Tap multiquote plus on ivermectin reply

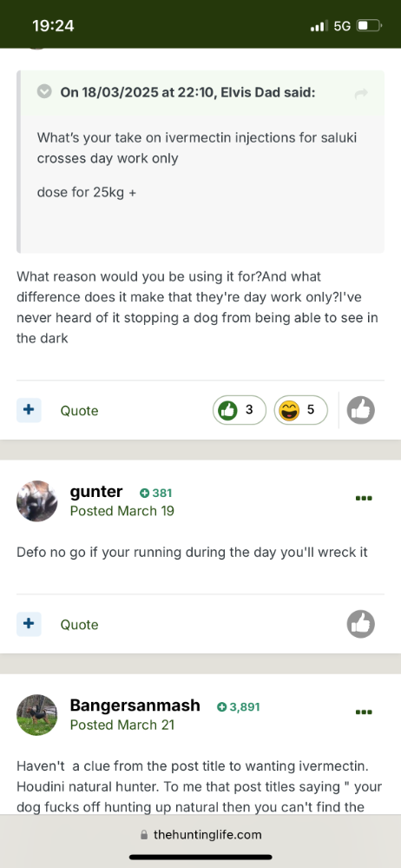coord(29,410)
